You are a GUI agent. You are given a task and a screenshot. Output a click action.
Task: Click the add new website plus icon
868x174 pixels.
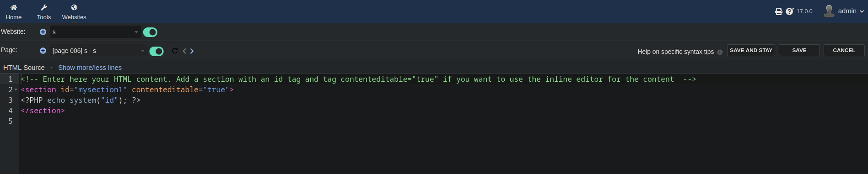pyautogui.click(x=43, y=32)
